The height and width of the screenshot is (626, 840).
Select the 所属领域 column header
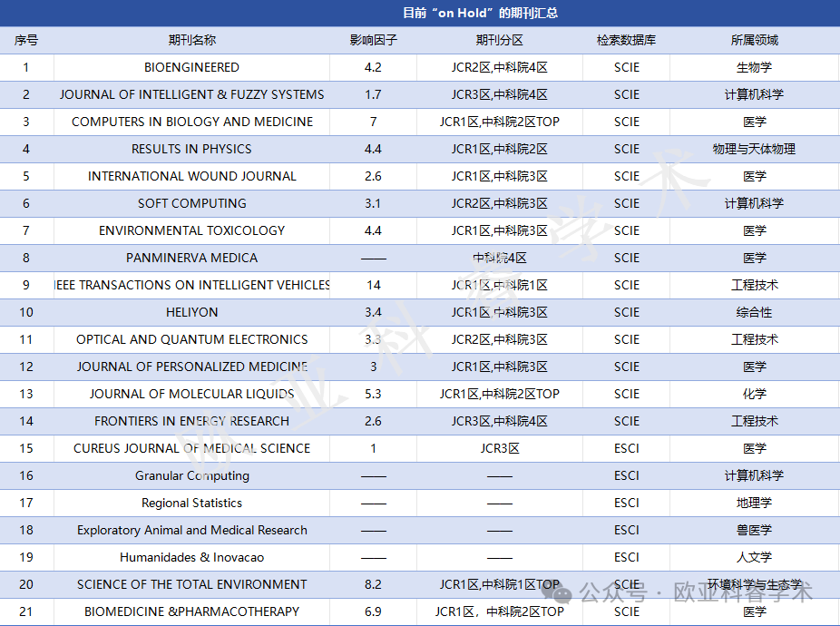(755, 40)
